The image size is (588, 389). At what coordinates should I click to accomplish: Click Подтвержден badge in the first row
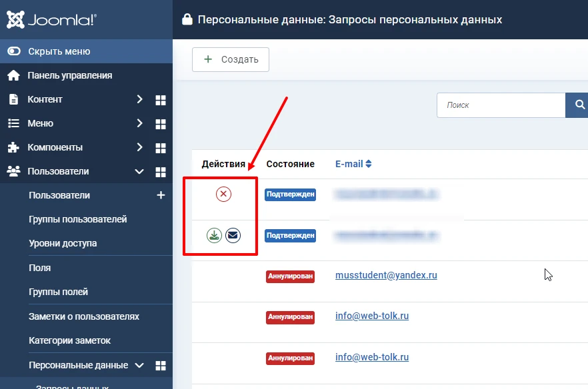tap(290, 195)
